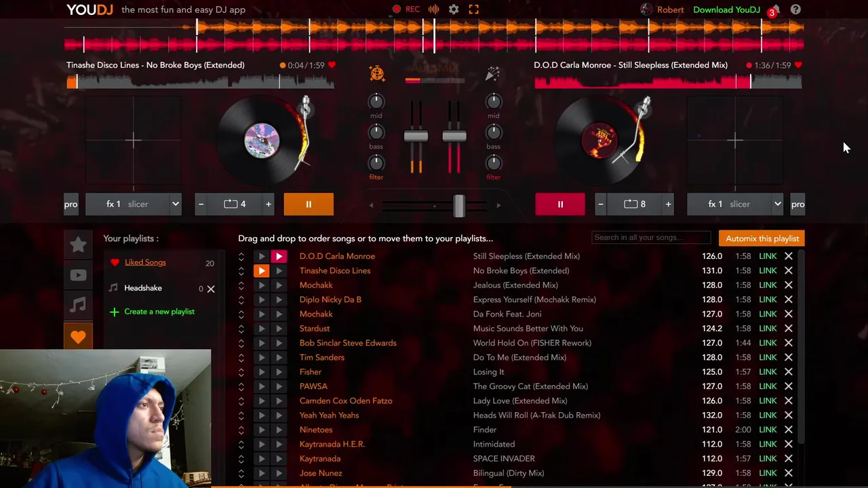Load Mochakk Jealous to left deck
868x488 pixels.
pyautogui.click(x=261, y=285)
